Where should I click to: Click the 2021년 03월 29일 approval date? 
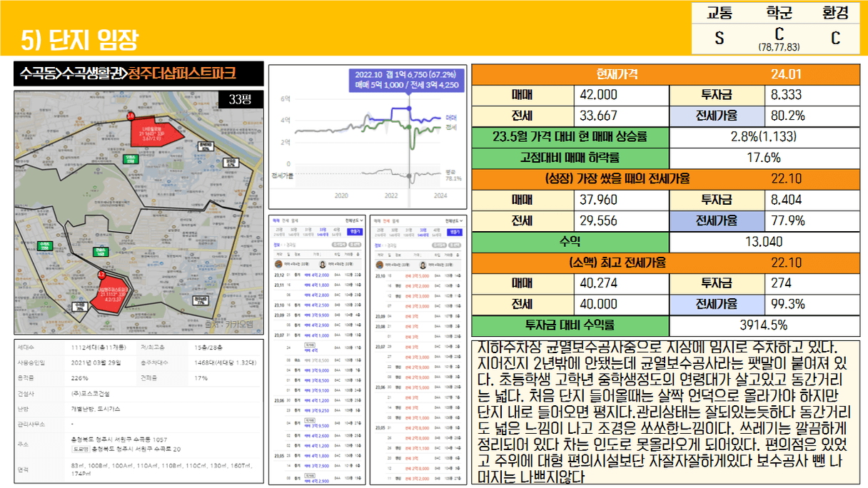point(96,363)
